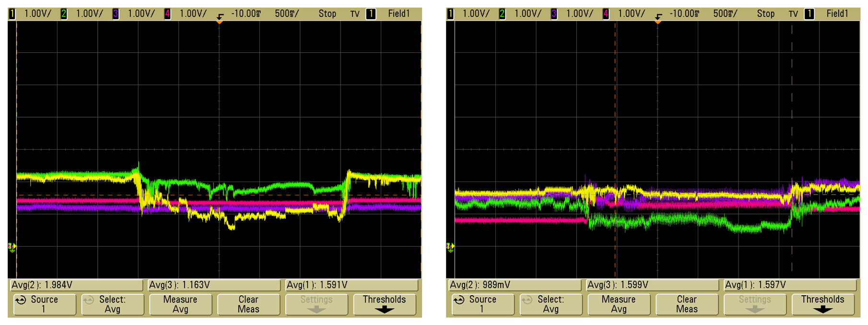Click Avg(1): 1.597V readout
The image size is (868, 325).
tap(790, 285)
